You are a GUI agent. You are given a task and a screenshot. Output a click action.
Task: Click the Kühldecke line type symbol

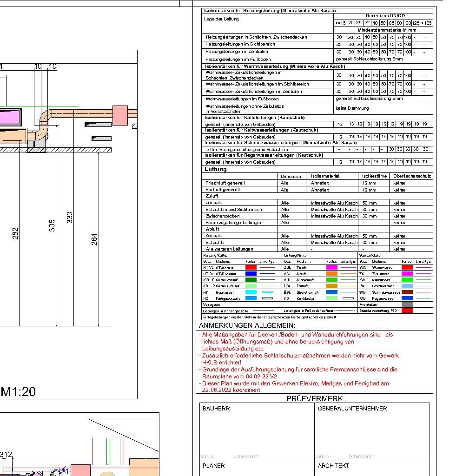[348, 298]
